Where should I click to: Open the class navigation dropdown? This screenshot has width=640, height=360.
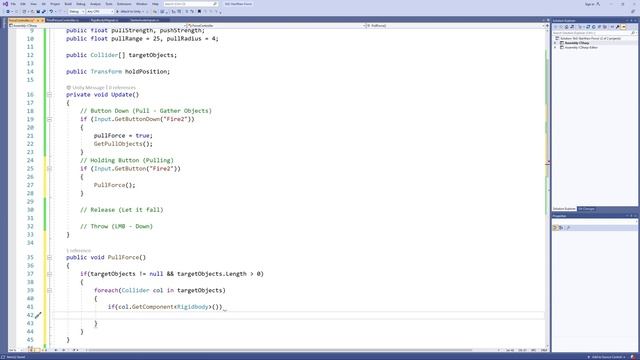tap(275, 26)
